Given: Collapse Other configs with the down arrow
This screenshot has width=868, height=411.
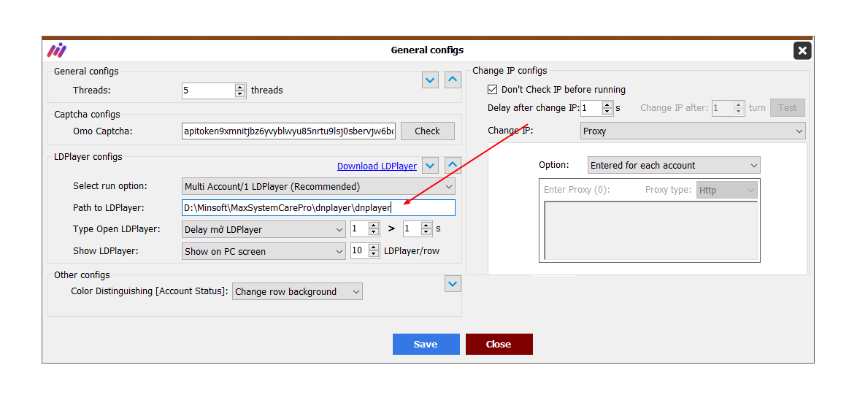Looking at the screenshot, I should pyautogui.click(x=453, y=283).
